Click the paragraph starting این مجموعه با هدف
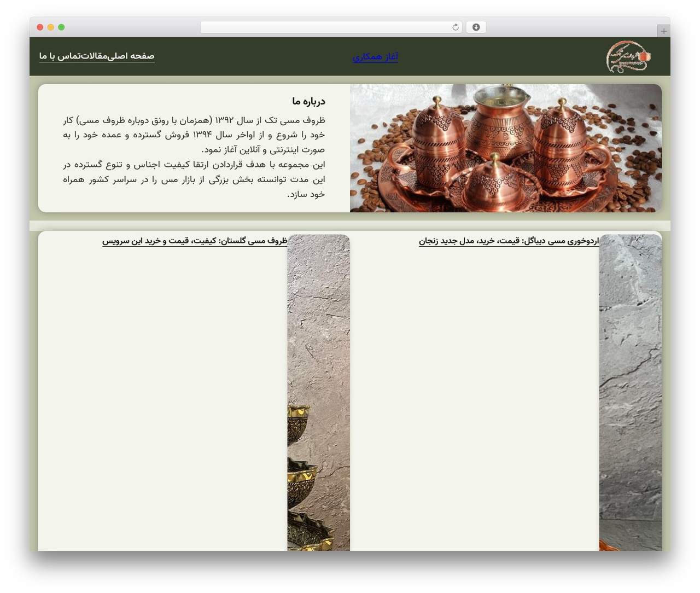 194,179
